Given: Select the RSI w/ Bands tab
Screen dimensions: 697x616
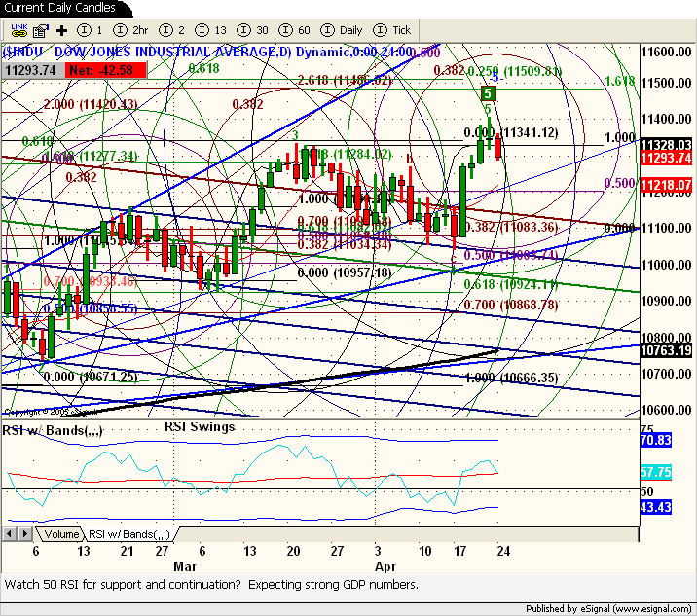Looking at the screenshot, I should [x=129, y=534].
